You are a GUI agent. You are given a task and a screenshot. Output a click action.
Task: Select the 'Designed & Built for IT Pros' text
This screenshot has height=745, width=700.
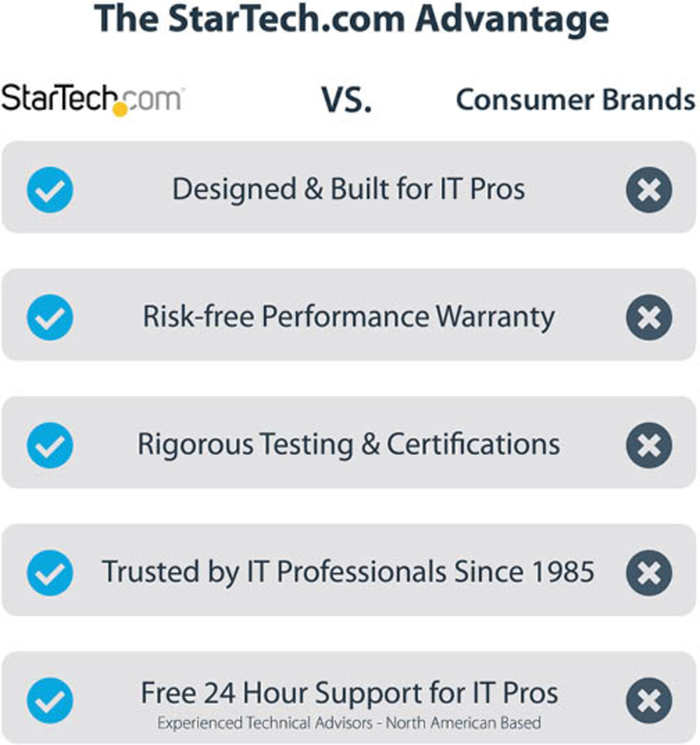[x=348, y=190]
